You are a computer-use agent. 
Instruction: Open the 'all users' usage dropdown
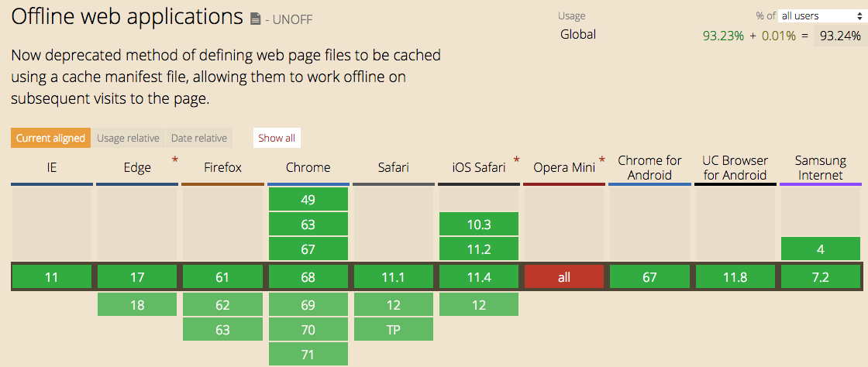pyautogui.click(x=817, y=16)
